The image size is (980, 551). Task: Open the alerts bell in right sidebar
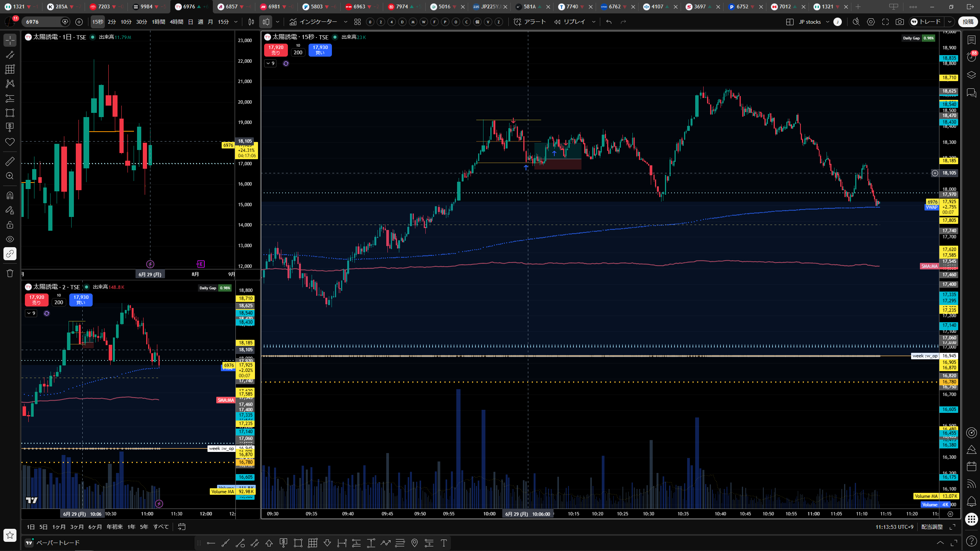pyautogui.click(x=971, y=501)
